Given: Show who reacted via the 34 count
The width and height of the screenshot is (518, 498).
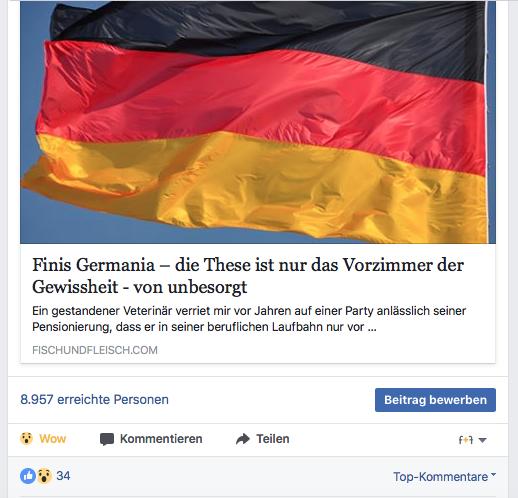Looking at the screenshot, I should click(x=63, y=476).
